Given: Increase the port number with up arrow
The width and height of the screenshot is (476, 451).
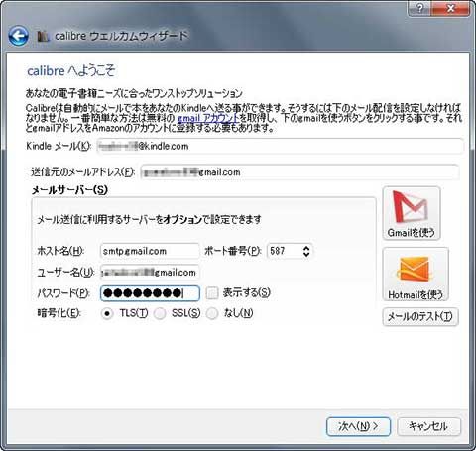Looking at the screenshot, I should pyautogui.click(x=306, y=248).
